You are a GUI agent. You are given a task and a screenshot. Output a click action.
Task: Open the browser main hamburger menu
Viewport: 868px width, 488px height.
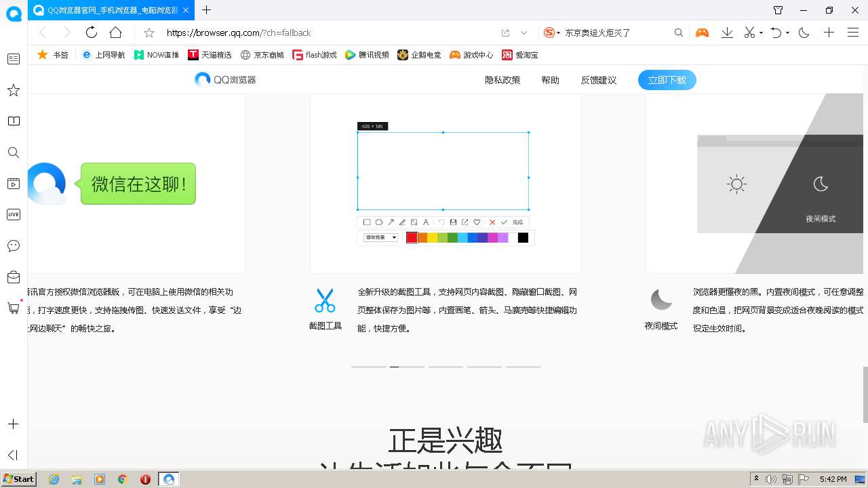click(853, 33)
